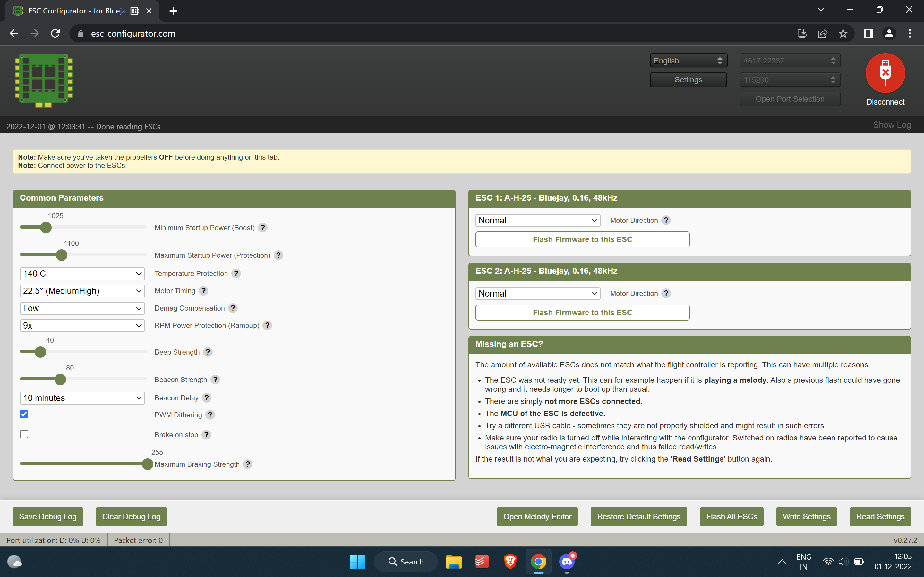
Task: Click Show Log in the status bar
Action: (x=892, y=125)
